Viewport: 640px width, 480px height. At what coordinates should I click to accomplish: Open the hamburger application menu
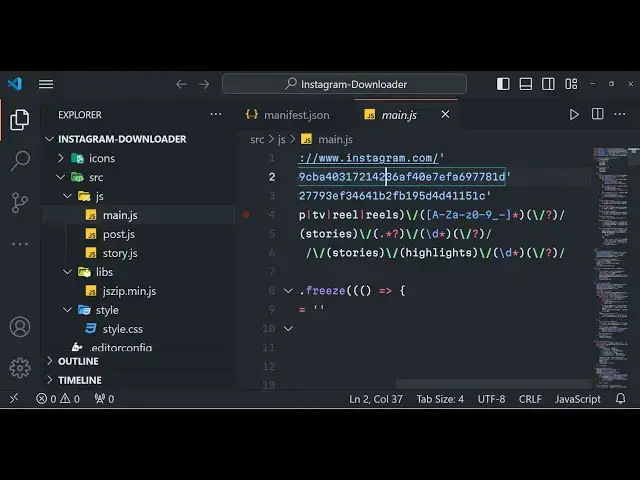[x=46, y=84]
